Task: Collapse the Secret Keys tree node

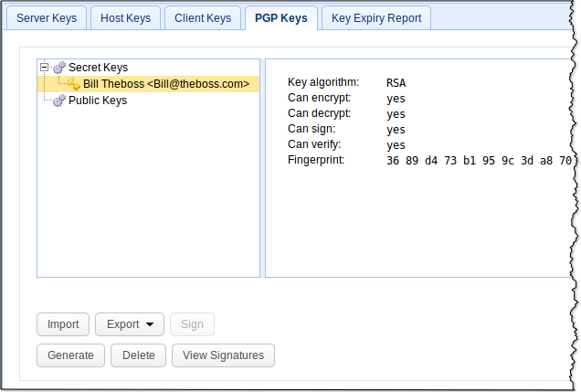Action: pyautogui.click(x=44, y=67)
